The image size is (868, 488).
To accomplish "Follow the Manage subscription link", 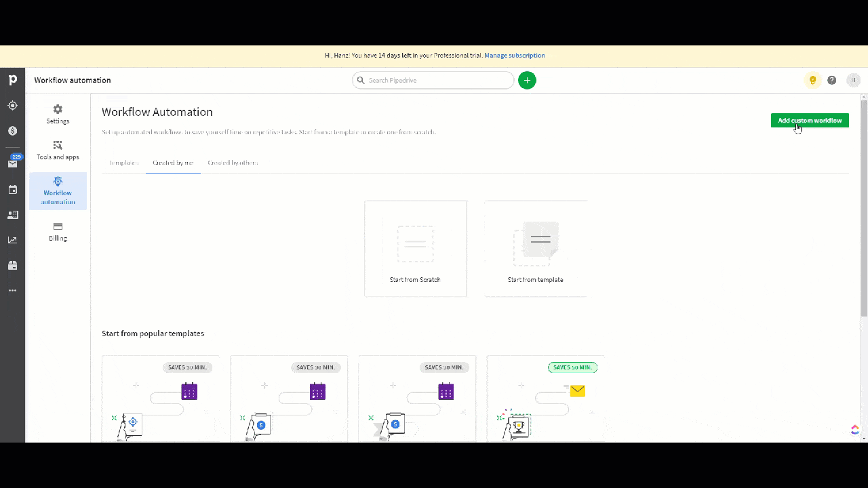I will point(515,56).
